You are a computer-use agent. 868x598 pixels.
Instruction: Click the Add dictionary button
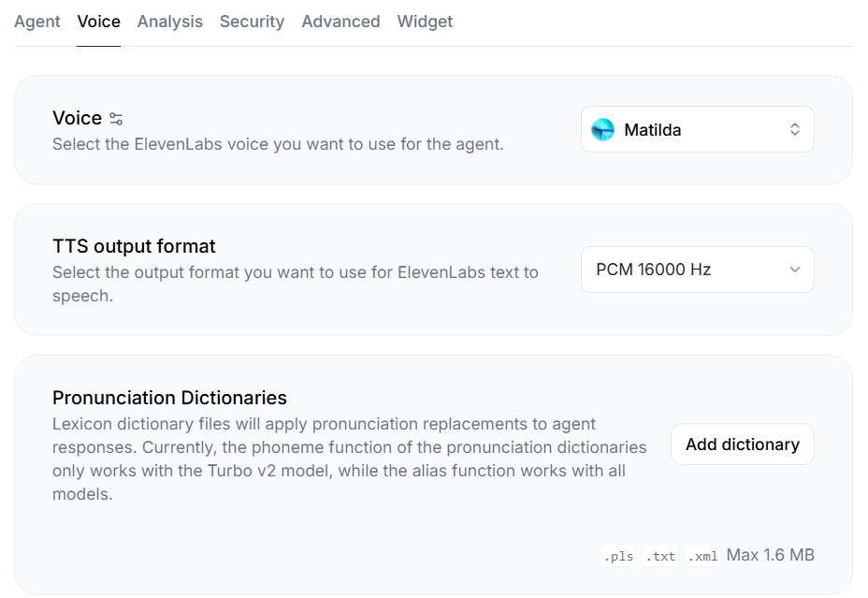click(742, 444)
